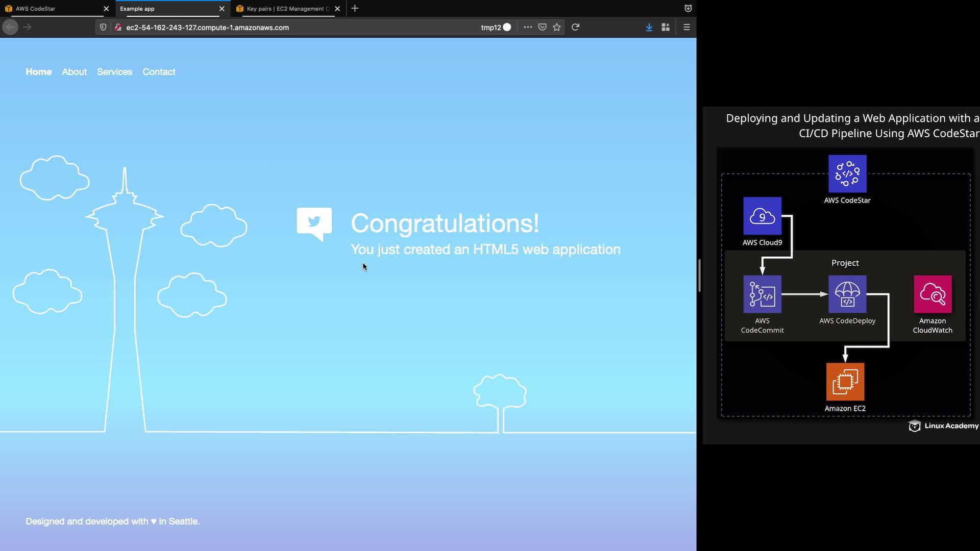Viewport: 980px width, 551px height.
Task: Go to the Services page link
Action: coord(114,72)
